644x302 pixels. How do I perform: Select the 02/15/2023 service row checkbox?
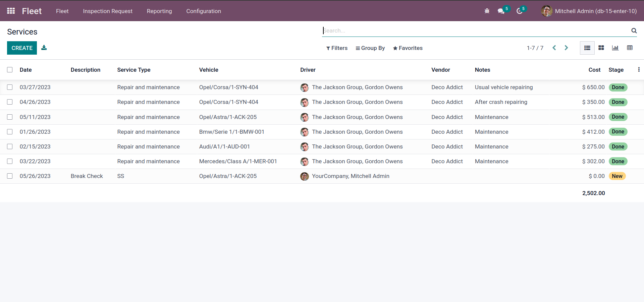point(10,146)
